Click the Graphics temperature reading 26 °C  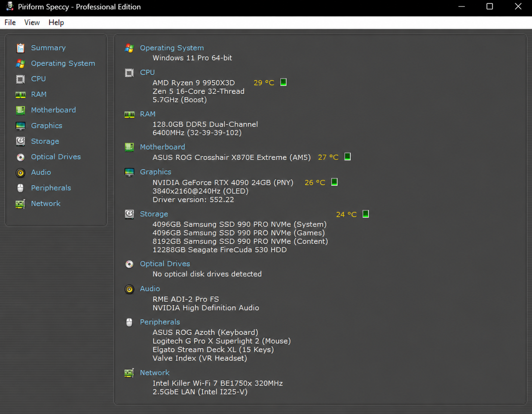click(x=315, y=183)
